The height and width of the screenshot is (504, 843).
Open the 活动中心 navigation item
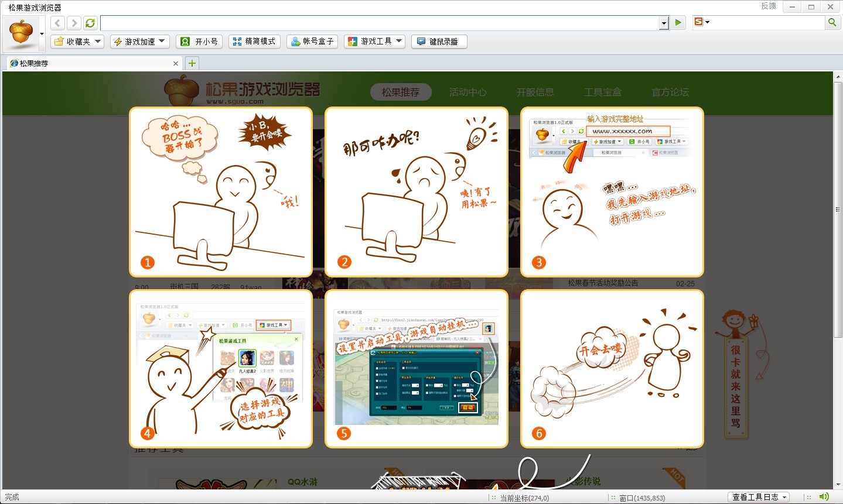[x=468, y=92]
